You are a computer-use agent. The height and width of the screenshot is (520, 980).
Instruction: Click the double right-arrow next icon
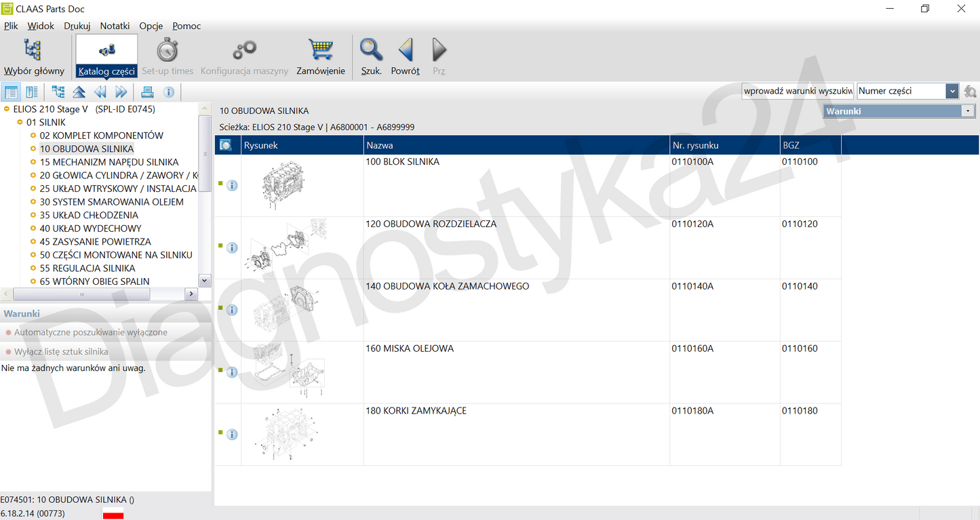(x=121, y=92)
